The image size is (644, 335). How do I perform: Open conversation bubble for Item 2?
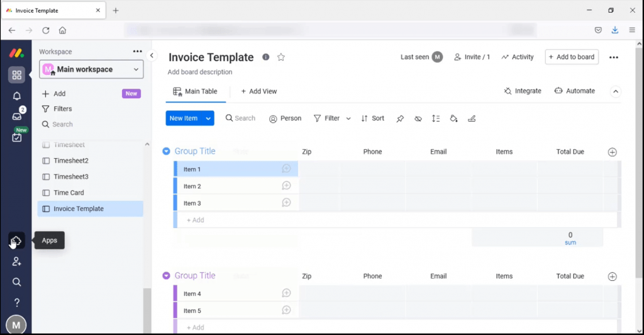(x=286, y=186)
